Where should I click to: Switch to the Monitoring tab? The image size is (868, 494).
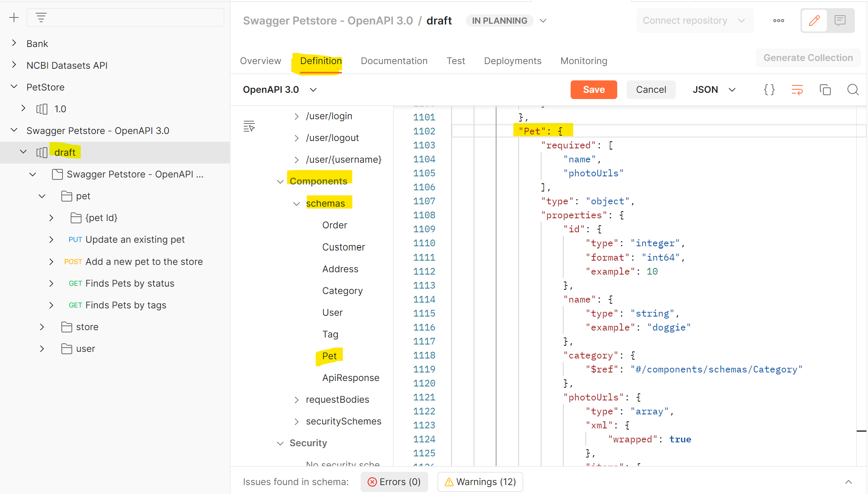(x=583, y=61)
